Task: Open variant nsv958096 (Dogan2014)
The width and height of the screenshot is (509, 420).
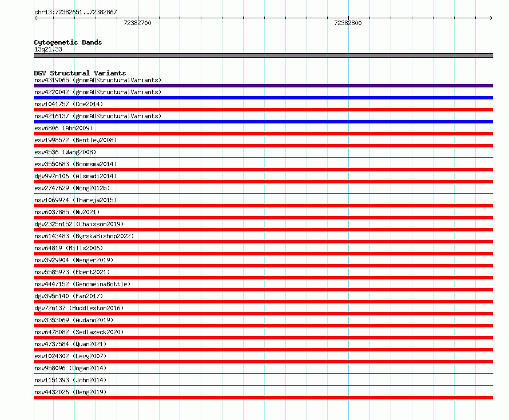Action: pyautogui.click(x=70, y=368)
